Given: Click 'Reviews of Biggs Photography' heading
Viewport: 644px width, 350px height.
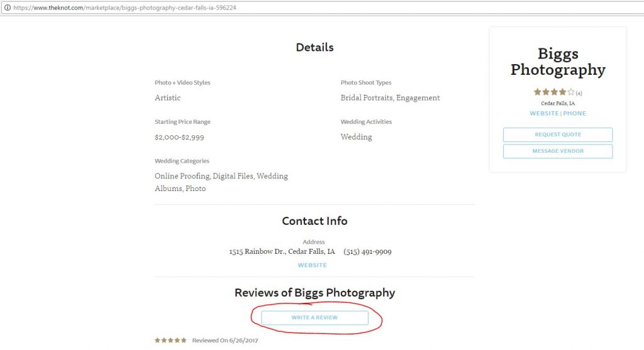Looking at the screenshot, I should pos(314,293).
